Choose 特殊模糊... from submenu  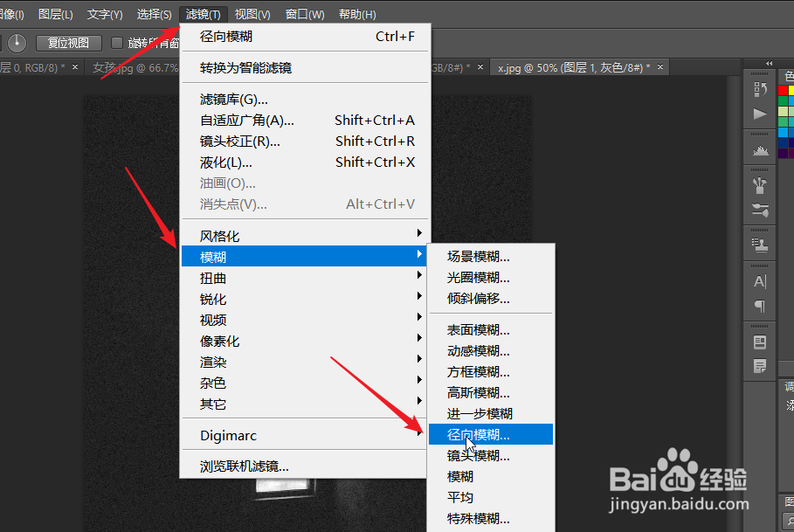pos(491,519)
